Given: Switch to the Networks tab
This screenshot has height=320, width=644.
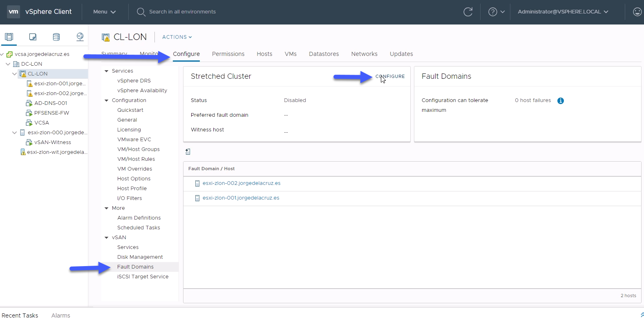Looking at the screenshot, I should (364, 54).
